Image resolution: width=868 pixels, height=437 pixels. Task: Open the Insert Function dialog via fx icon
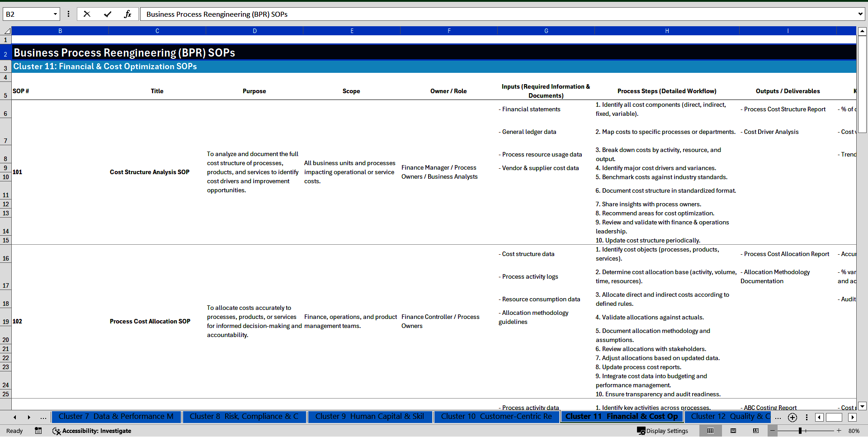coord(128,14)
